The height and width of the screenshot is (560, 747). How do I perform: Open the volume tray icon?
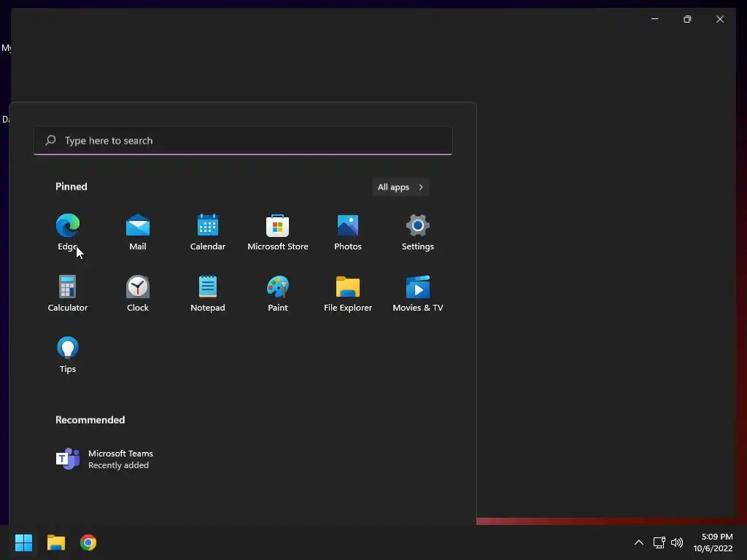pos(676,542)
